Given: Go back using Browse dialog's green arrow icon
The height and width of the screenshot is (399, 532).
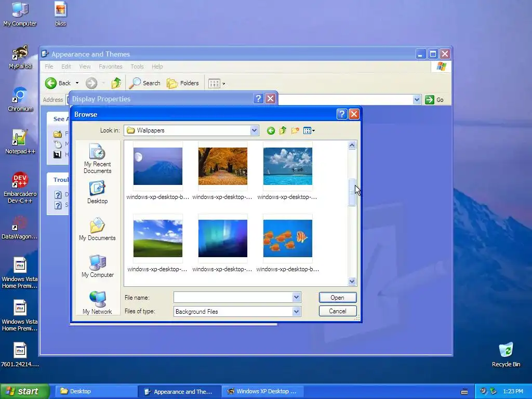Looking at the screenshot, I should click(x=270, y=130).
